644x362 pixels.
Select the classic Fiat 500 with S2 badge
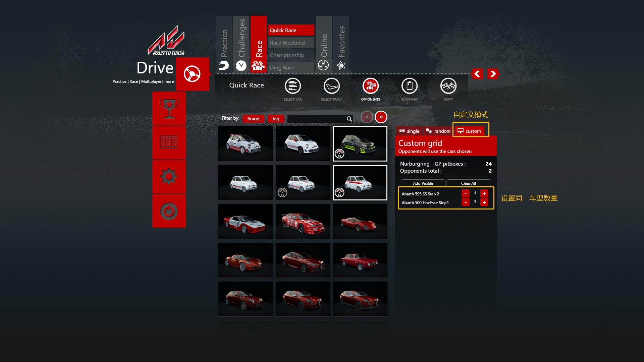360,182
